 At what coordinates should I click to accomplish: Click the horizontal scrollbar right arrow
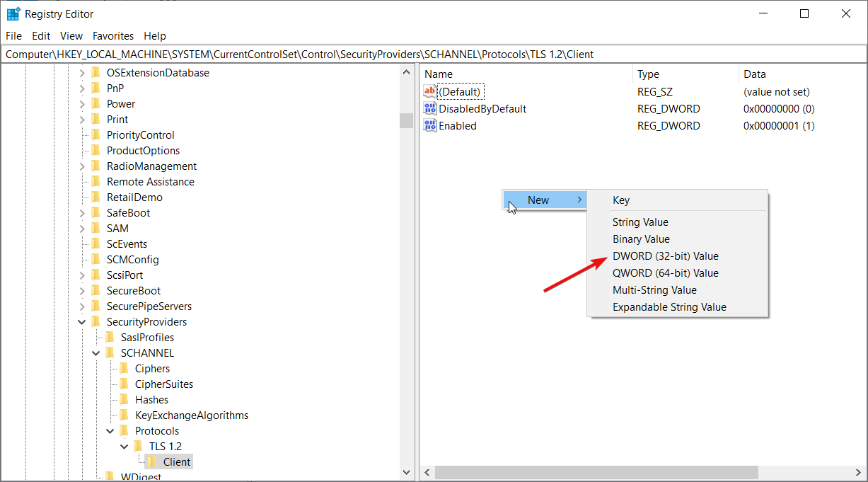(859, 471)
